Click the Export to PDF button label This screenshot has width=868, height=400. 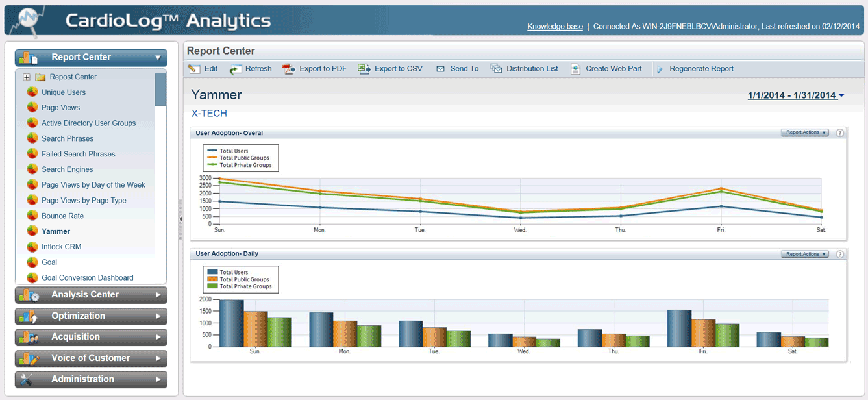(323, 69)
